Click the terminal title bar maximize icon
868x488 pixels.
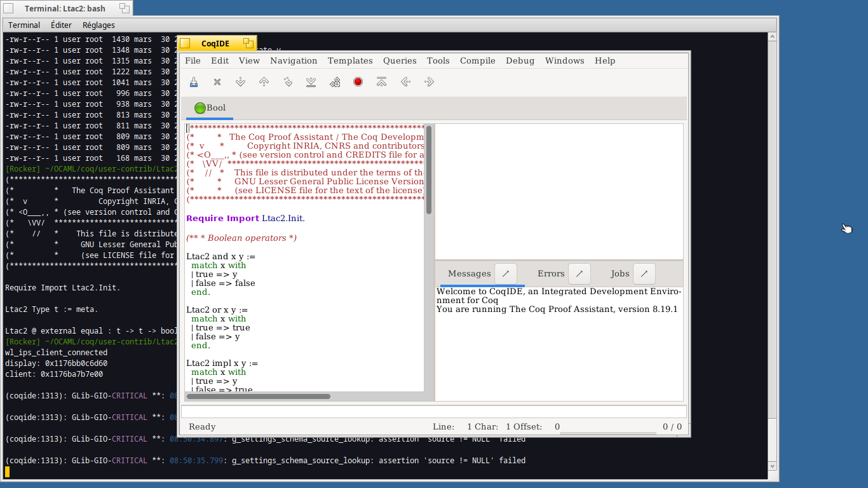(125, 8)
